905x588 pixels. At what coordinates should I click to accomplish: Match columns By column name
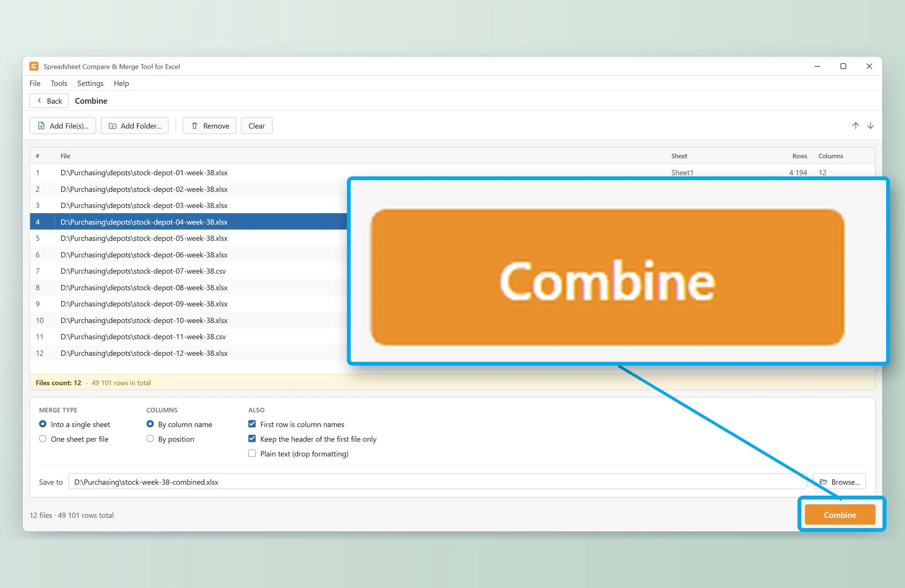pos(179,424)
